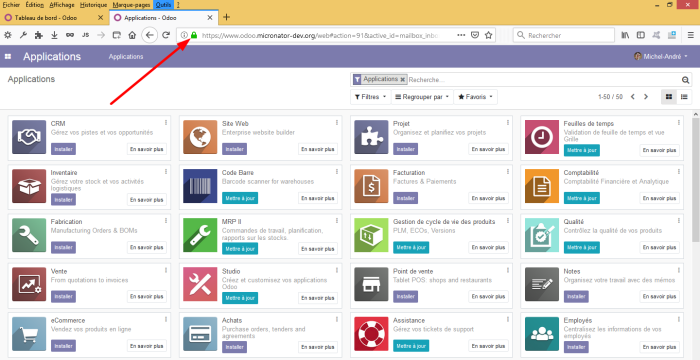Click the Notes pencil icon
The width and height of the screenshot is (700, 360).
(x=542, y=285)
